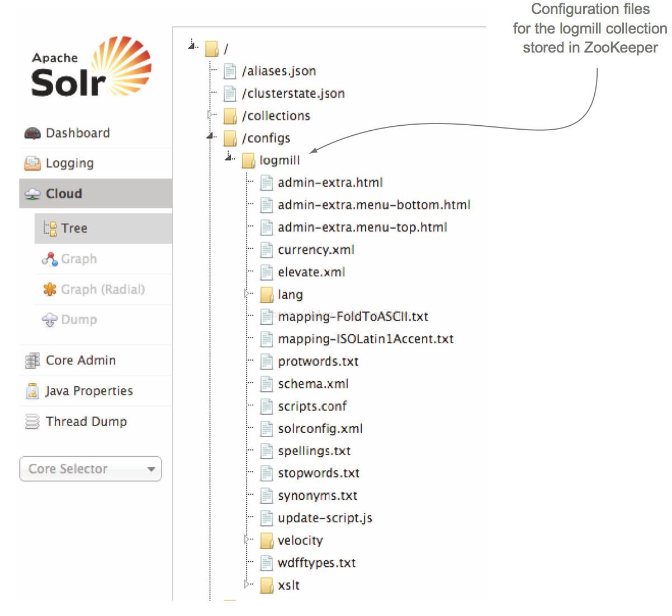
Task: Click the update-script.js file icon
Action: tap(266, 518)
